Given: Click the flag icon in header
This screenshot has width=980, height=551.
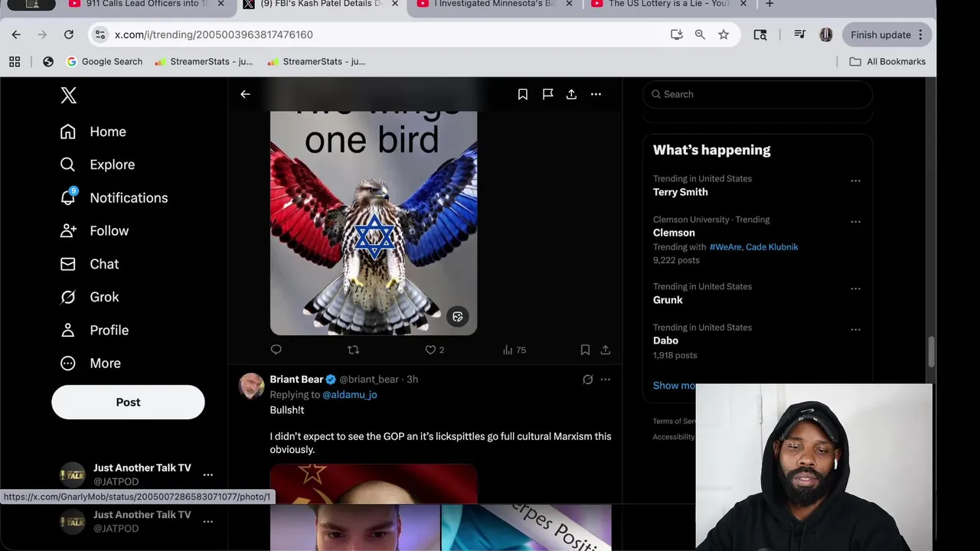Looking at the screenshot, I should point(547,94).
